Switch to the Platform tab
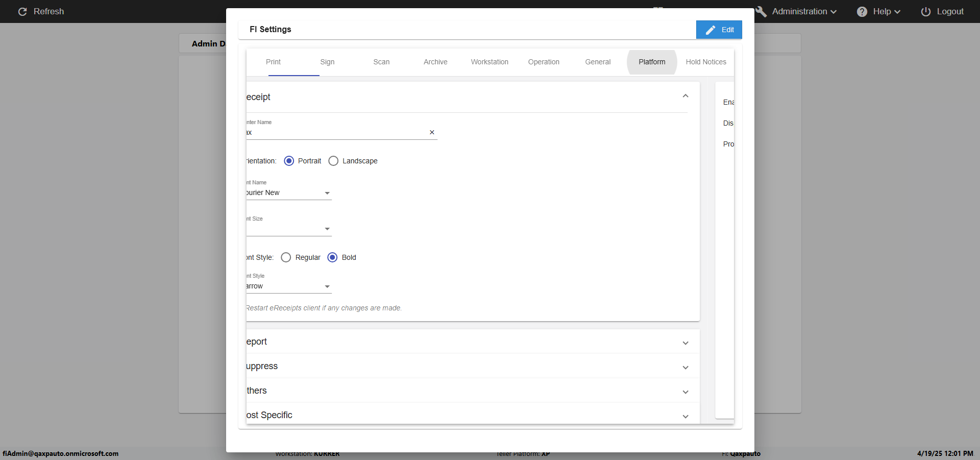This screenshot has width=980, height=460. point(652,62)
